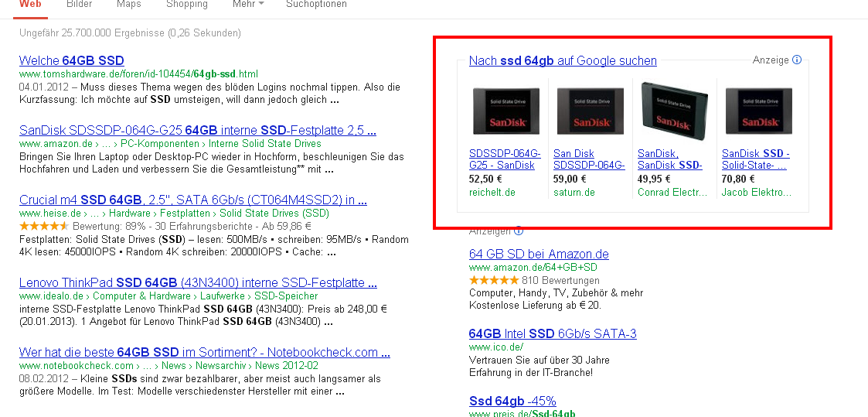Open '64 GB SD bei Amazon.de' ad
The height and width of the screenshot is (417, 868).
click(539, 255)
